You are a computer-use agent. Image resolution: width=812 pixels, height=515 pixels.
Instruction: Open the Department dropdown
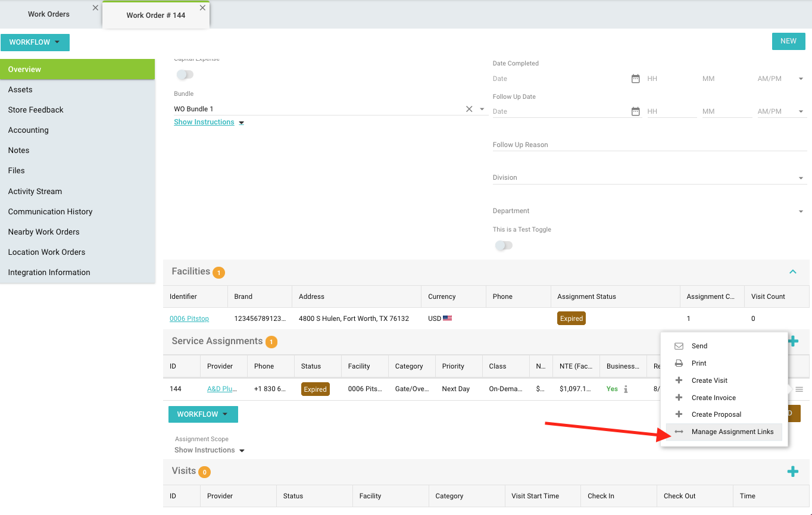click(x=801, y=211)
